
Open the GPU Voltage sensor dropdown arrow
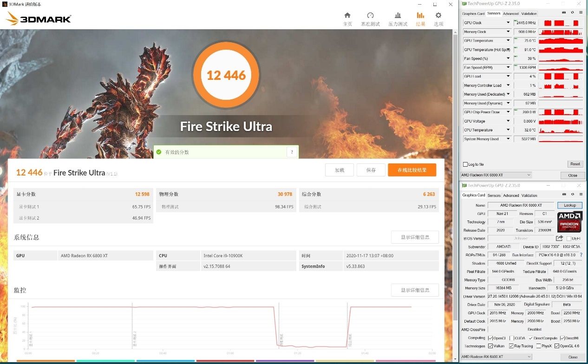(508, 121)
